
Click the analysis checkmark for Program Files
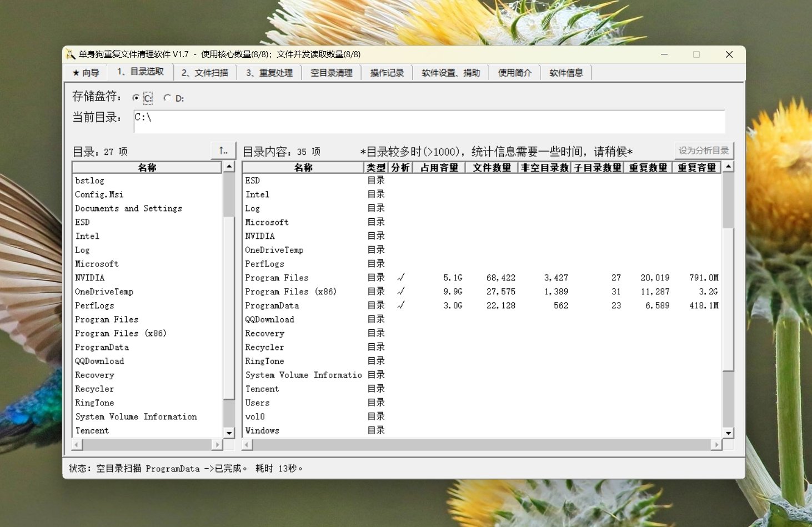pos(400,278)
